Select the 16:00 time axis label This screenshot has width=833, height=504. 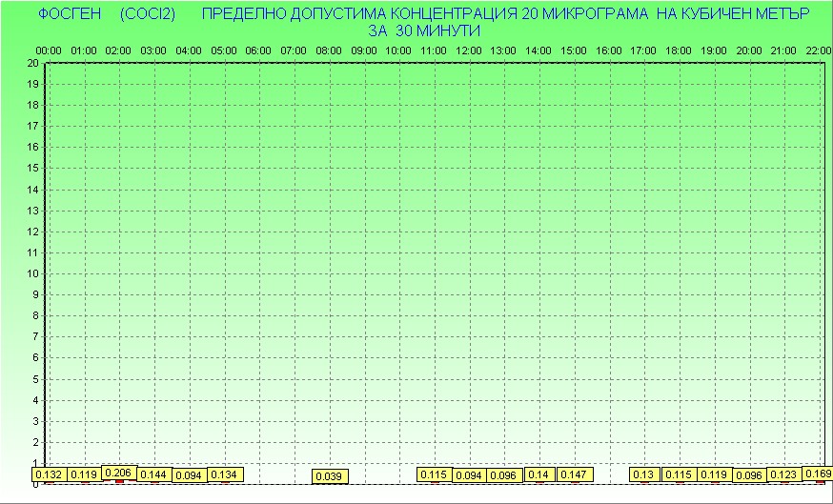[x=609, y=50]
